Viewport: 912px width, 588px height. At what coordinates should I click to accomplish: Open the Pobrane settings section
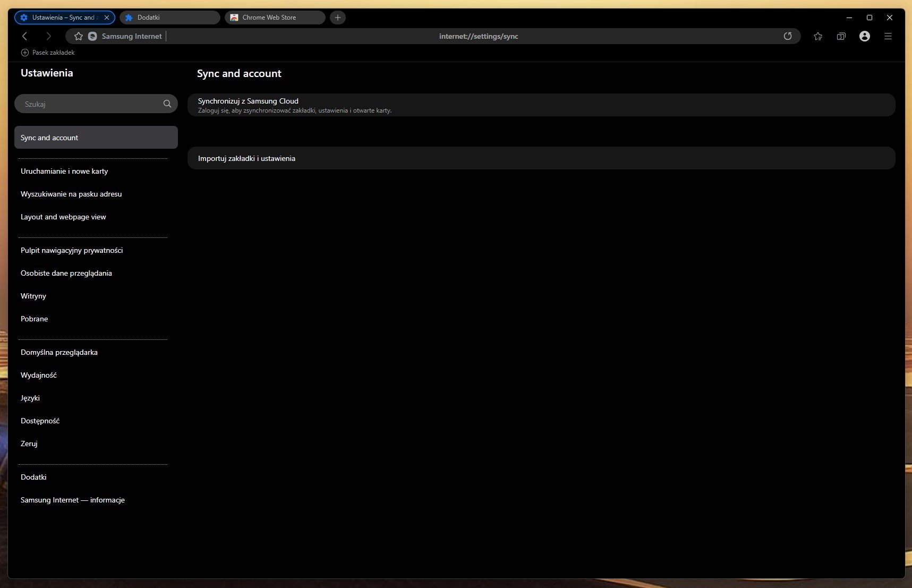96,319
